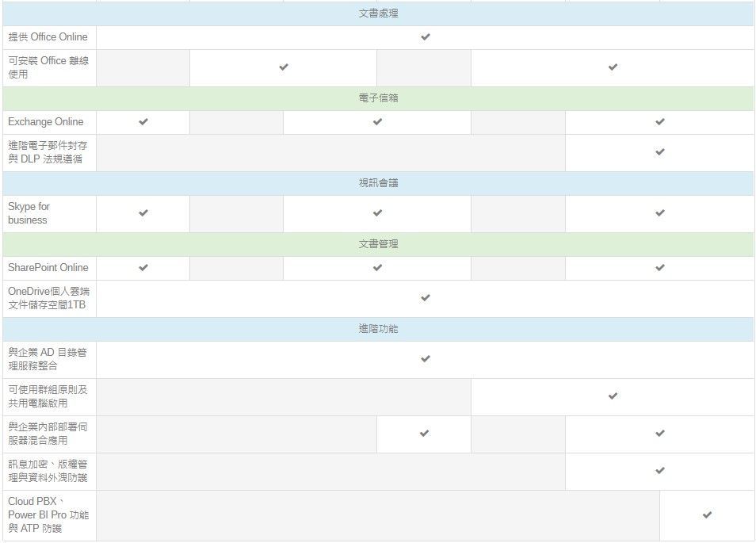This screenshot has width=756, height=543.
Task: Click the checkmark for 與企業 AD 目錄管理服務整合
Action: pyautogui.click(x=426, y=359)
